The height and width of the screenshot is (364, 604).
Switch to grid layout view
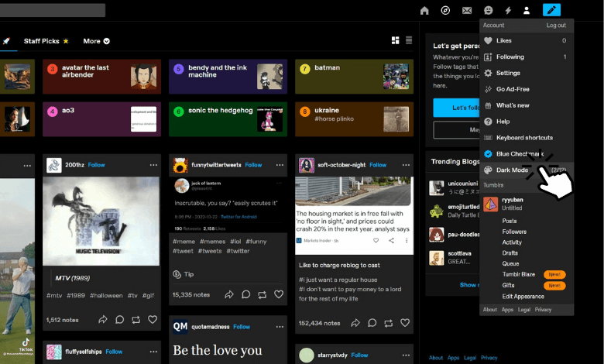click(395, 40)
